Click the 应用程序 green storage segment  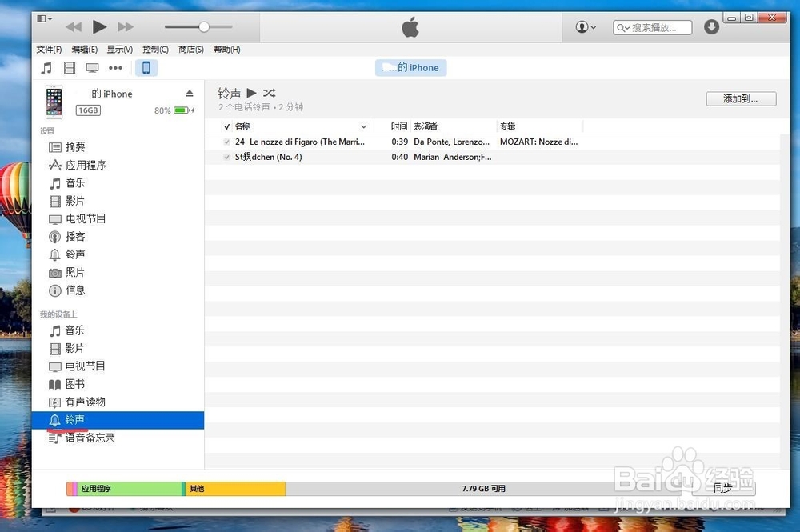tap(130, 489)
